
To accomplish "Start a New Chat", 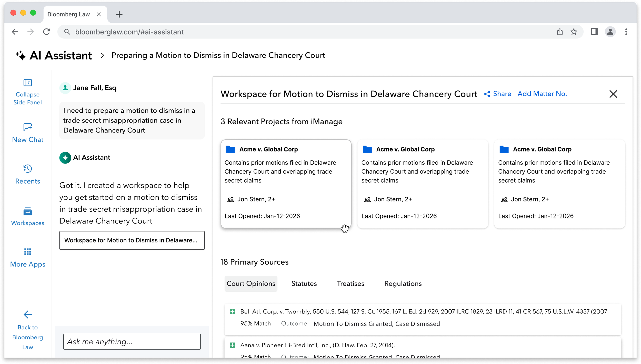I will pos(27,133).
